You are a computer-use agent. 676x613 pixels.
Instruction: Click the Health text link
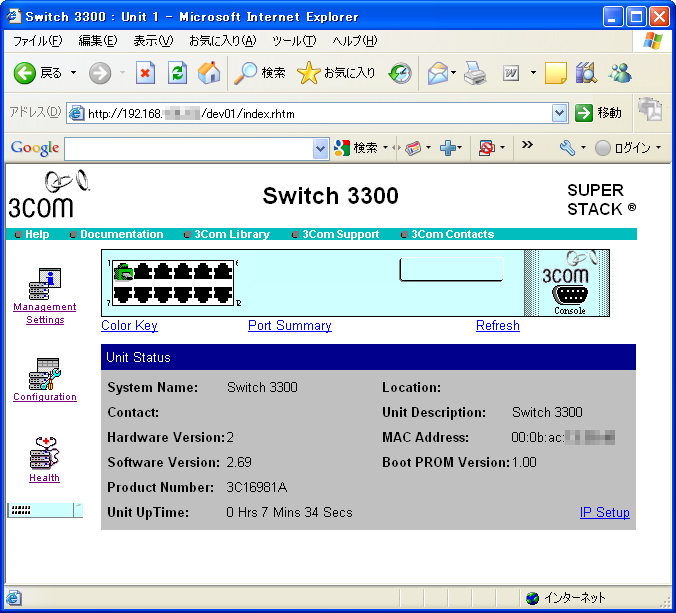44,478
